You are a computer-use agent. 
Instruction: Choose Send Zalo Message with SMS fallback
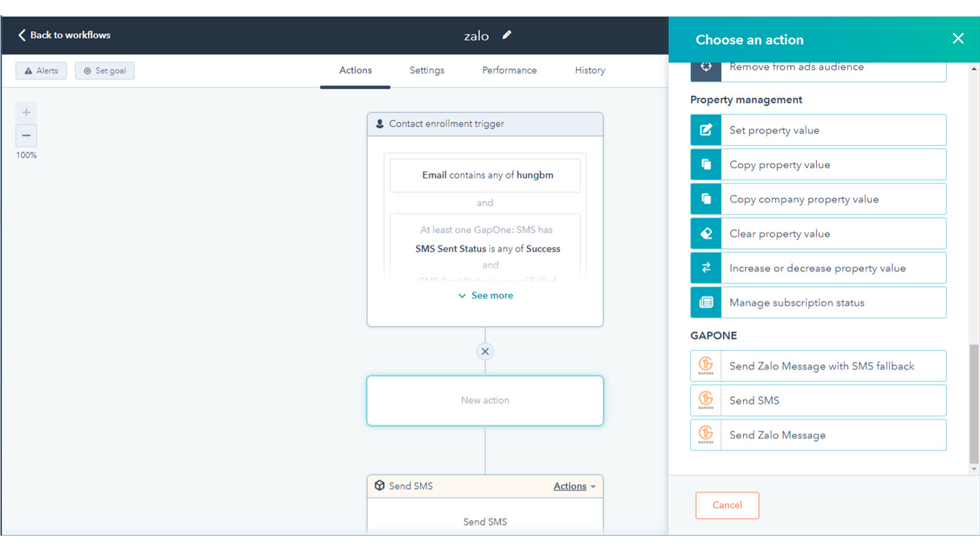tap(821, 365)
